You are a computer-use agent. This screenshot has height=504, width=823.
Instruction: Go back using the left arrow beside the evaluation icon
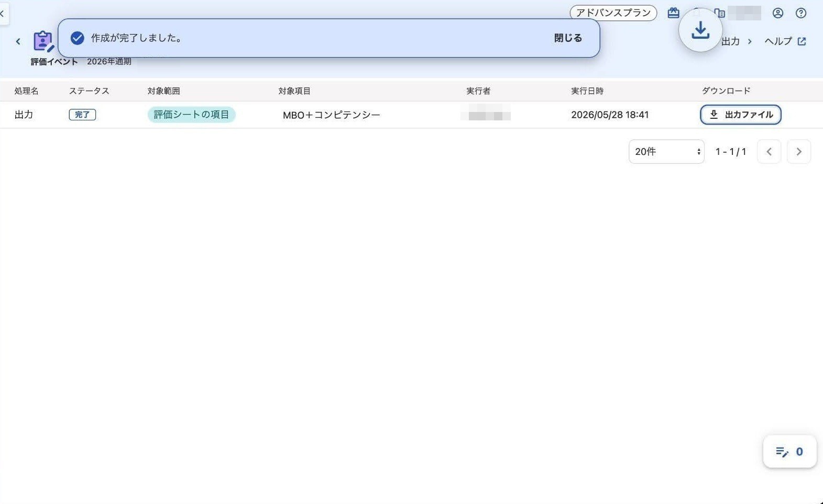(18, 41)
